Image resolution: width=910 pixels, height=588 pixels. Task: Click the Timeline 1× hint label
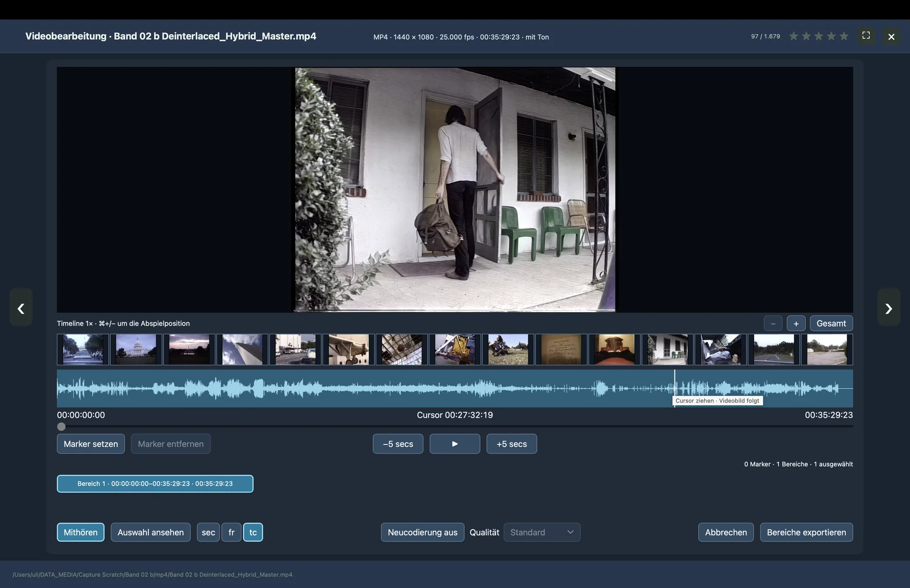tap(123, 324)
